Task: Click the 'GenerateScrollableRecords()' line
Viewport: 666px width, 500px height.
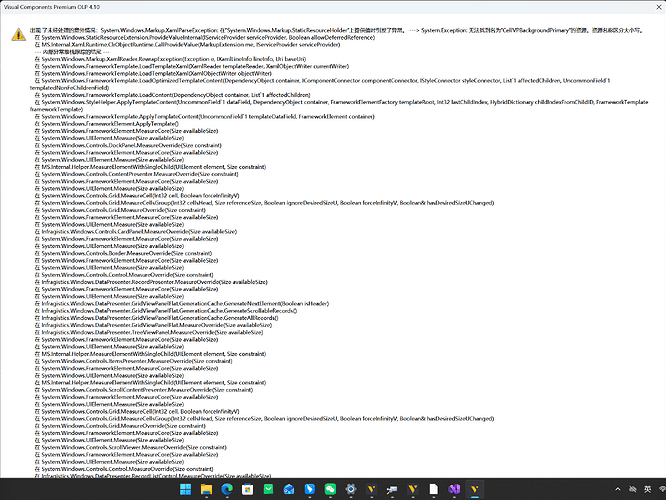Action: (166, 311)
